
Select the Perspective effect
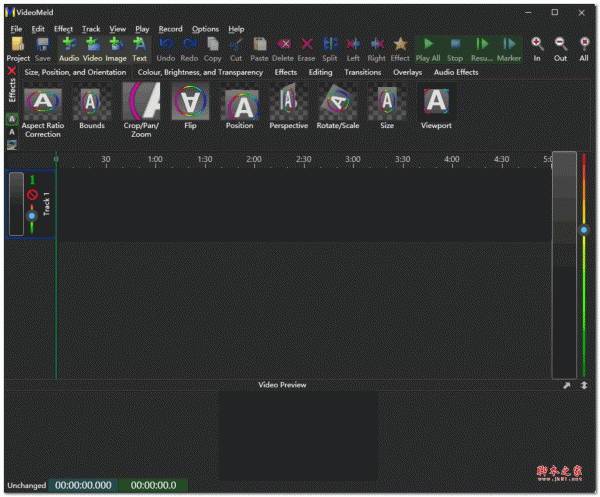point(289,106)
